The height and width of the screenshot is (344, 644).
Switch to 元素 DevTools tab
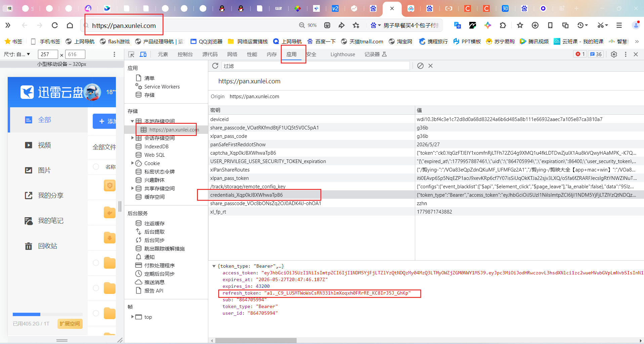[x=163, y=54]
